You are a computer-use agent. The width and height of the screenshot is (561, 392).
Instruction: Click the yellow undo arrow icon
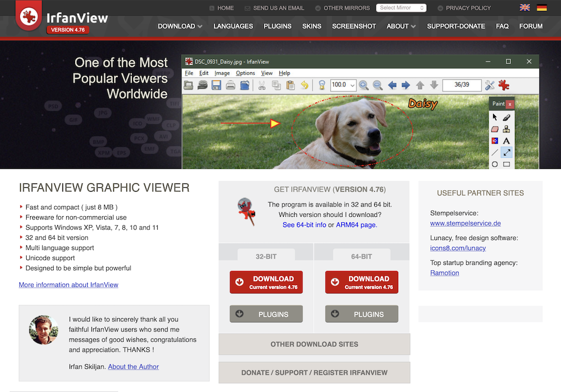[x=305, y=85]
